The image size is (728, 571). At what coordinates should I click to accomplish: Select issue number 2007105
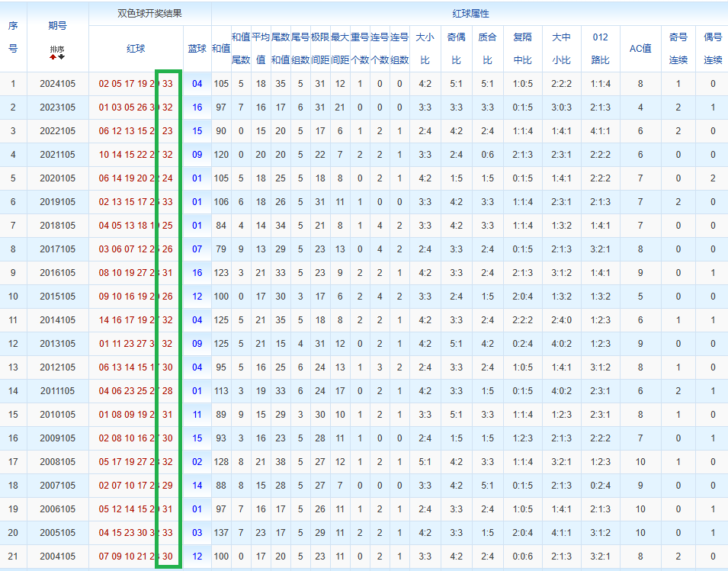[x=58, y=486]
